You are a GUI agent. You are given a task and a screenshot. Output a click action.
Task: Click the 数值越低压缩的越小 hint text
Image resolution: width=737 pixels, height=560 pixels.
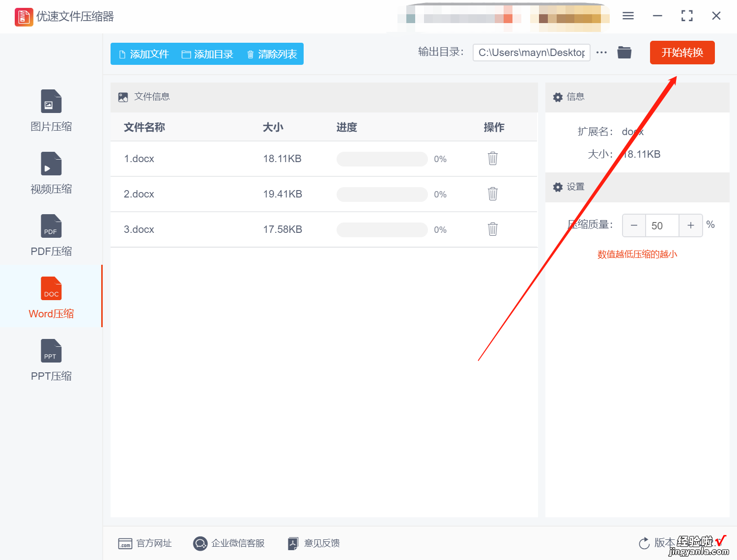637,254
